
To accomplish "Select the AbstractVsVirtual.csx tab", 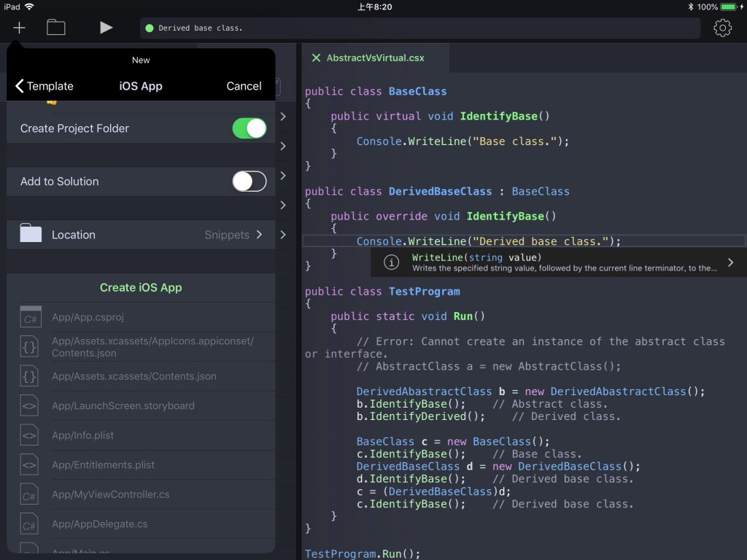I will click(375, 58).
